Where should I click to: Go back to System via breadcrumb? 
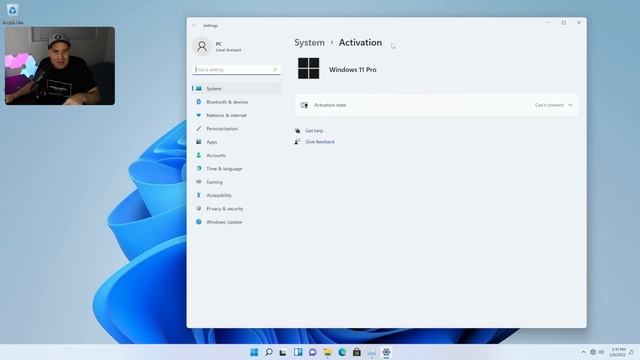309,42
